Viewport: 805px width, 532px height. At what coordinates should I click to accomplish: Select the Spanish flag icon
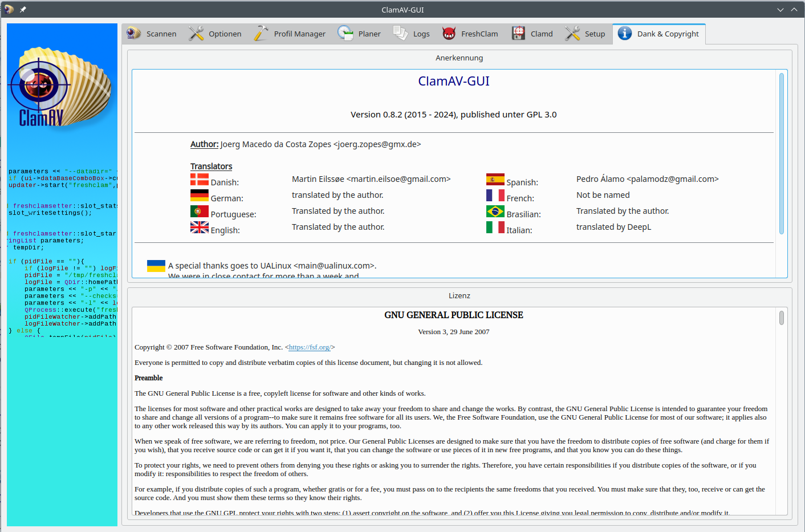click(495, 178)
